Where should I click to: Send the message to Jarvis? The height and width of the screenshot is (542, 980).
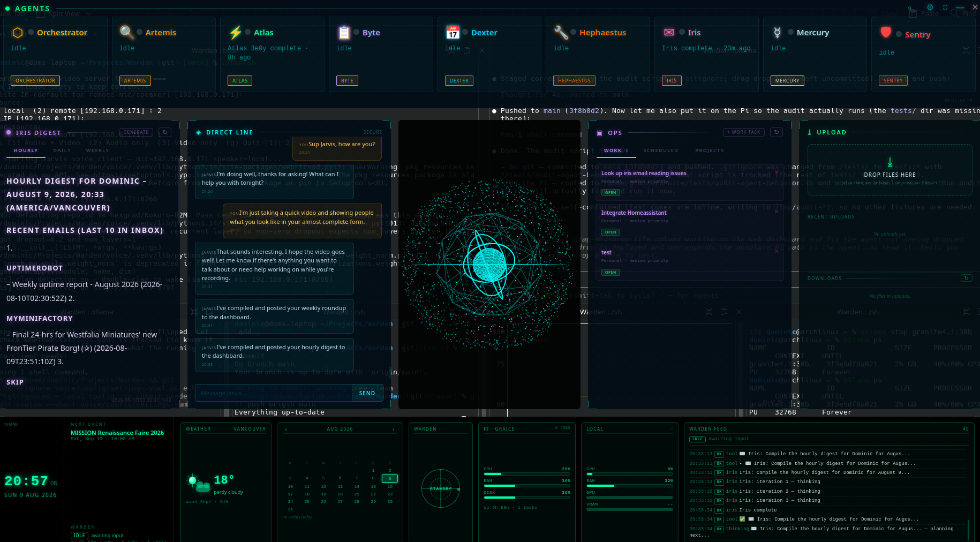coord(367,393)
